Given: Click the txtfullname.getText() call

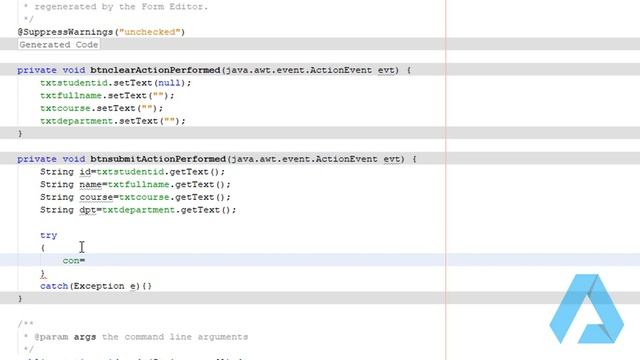Looking at the screenshot, I should (169, 184).
